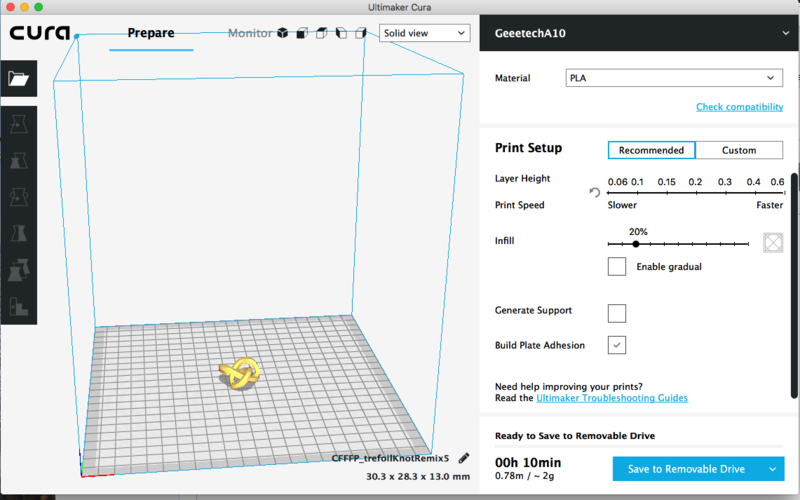Open the Solid view mode dropdown
Image resolution: width=800 pixels, height=500 pixels.
pyautogui.click(x=425, y=33)
